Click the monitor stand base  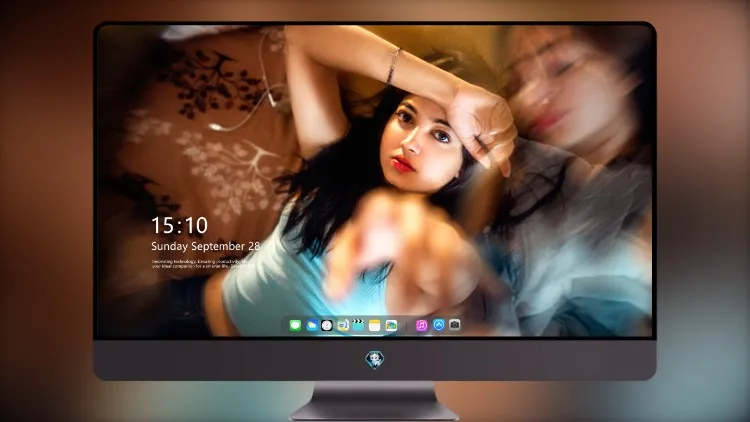click(x=375, y=402)
